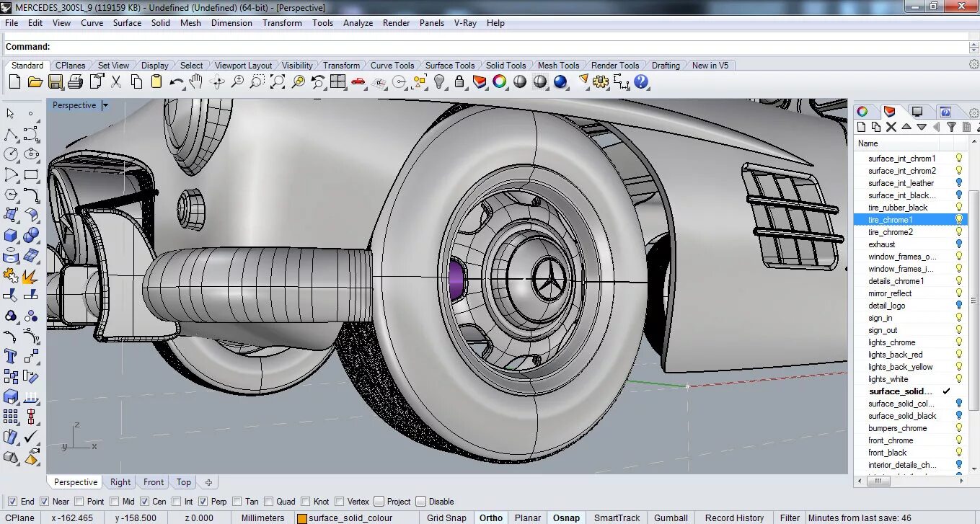Toggle the Near osnap checkbox
The image size is (980, 524).
[44, 502]
